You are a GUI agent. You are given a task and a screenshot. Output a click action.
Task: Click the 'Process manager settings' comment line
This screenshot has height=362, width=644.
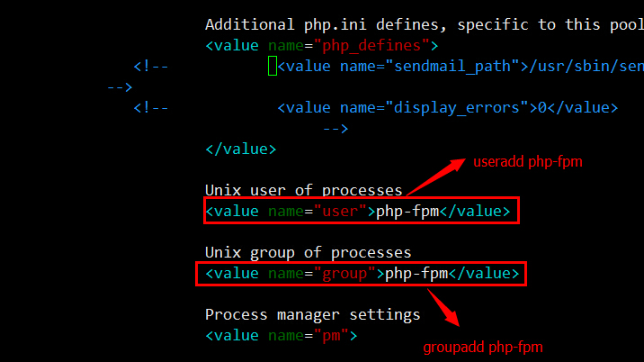(x=312, y=314)
